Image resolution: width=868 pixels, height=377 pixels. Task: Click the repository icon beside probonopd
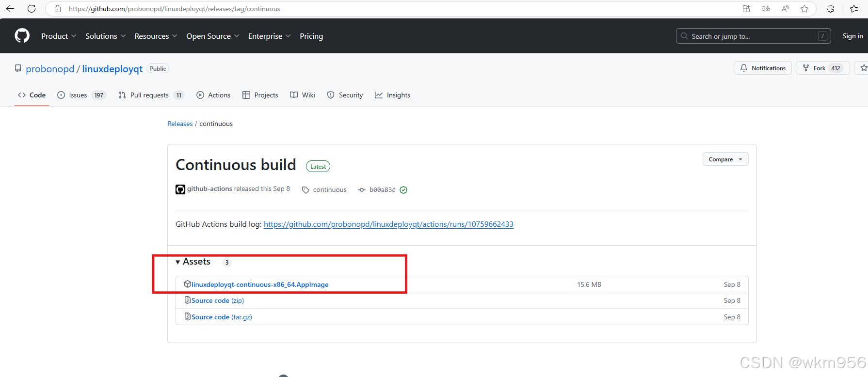pyautogui.click(x=18, y=68)
